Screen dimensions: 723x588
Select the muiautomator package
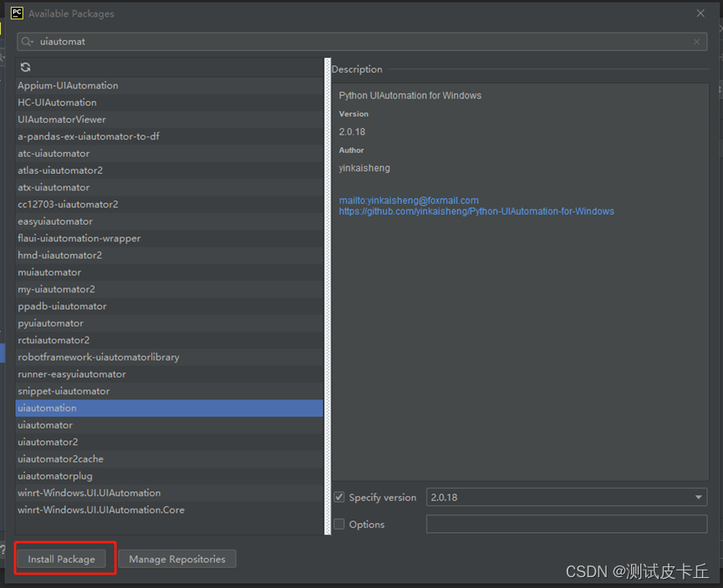(x=169, y=272)
